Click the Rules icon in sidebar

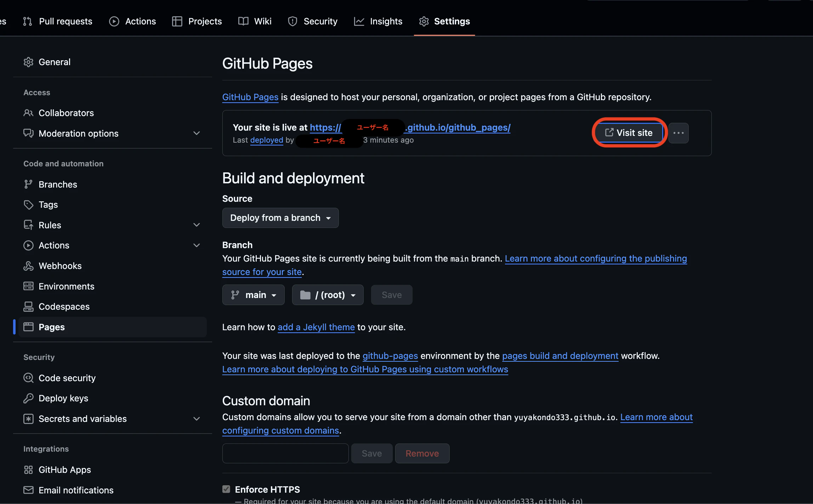tap(28, 225)
